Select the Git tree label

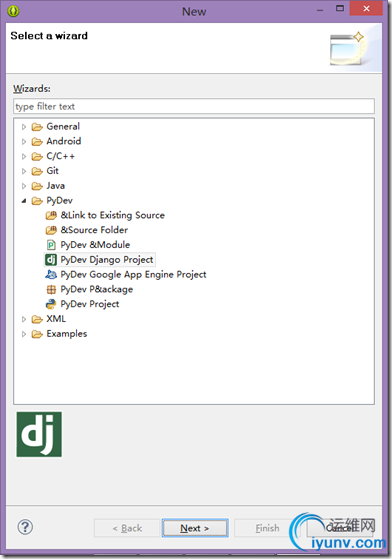click(52, 171)
